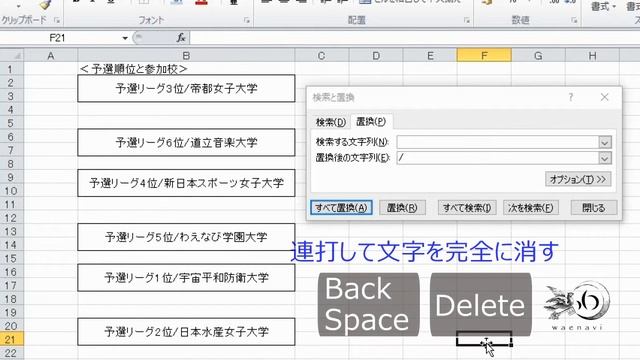Select column C header
Screen dimensions: 640x360
pos(322,56)
